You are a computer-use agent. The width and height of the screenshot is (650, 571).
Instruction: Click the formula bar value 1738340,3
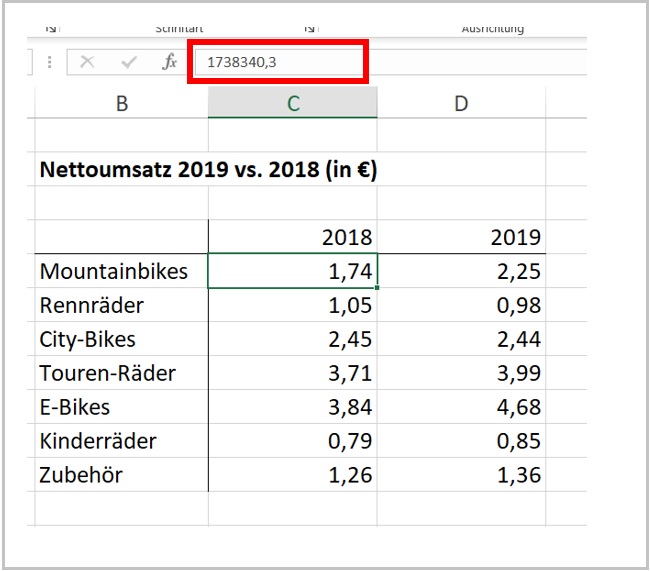coord(242,62)
